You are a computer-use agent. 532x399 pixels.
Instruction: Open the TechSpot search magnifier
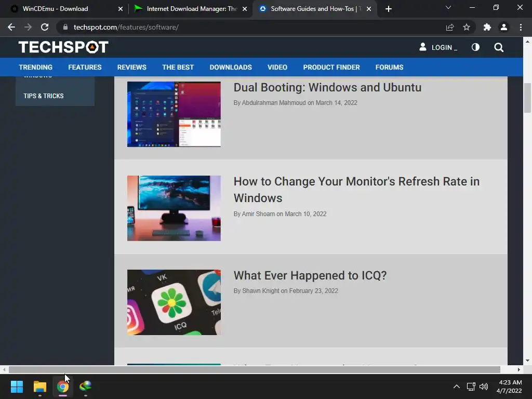[499, 47]
